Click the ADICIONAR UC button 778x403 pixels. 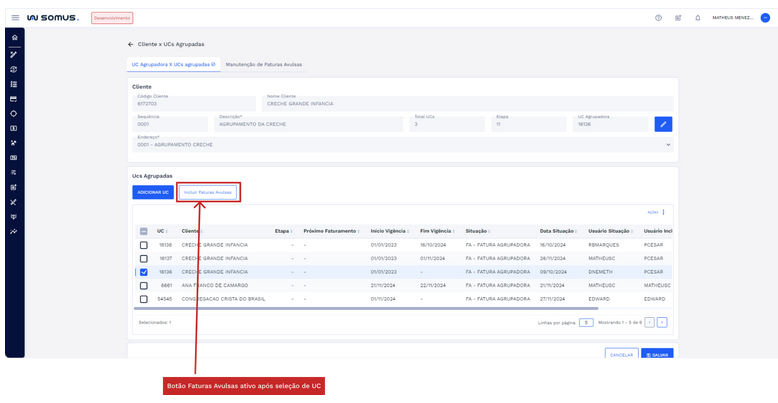(x=153, y=192)
